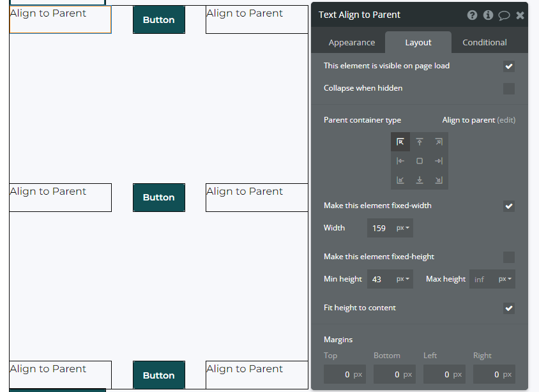Open Width unit px dropdown
Image resolution: width=539 pixels, height=392 pixels.
click(x=403, y=228)
